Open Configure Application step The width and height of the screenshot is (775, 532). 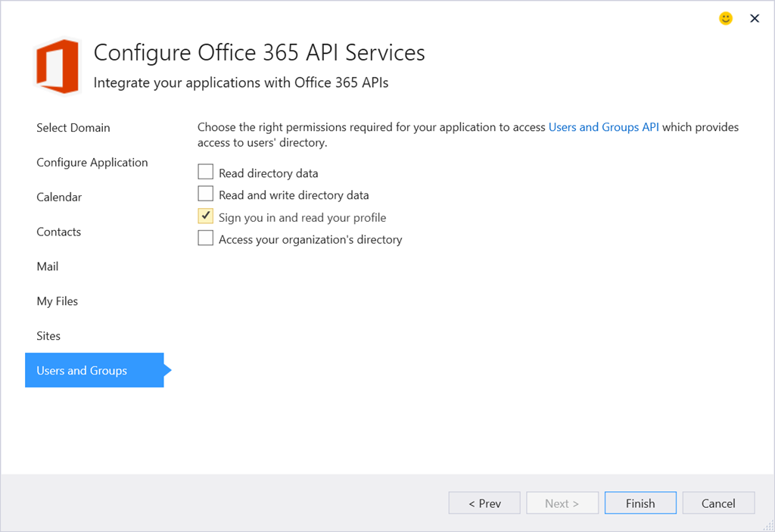point(92,163)
